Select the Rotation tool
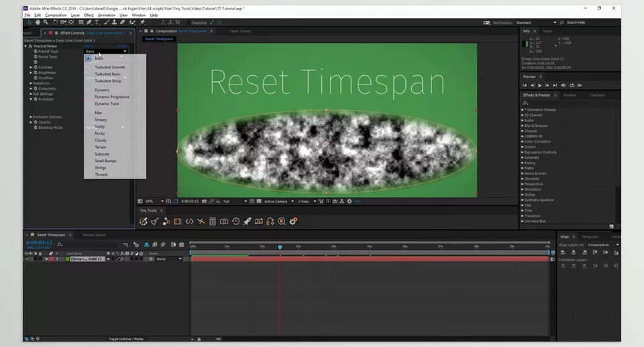This screenshot has width=644, height=347. 55,22
